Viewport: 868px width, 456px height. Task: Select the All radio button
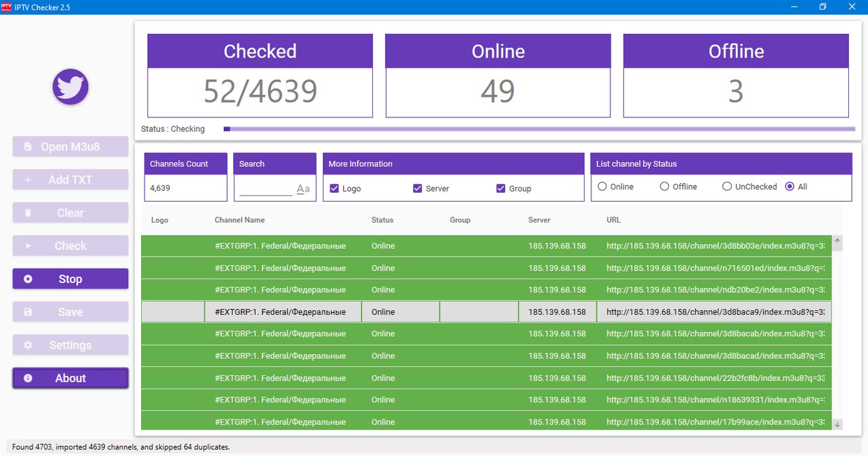[x=789, y=187]
